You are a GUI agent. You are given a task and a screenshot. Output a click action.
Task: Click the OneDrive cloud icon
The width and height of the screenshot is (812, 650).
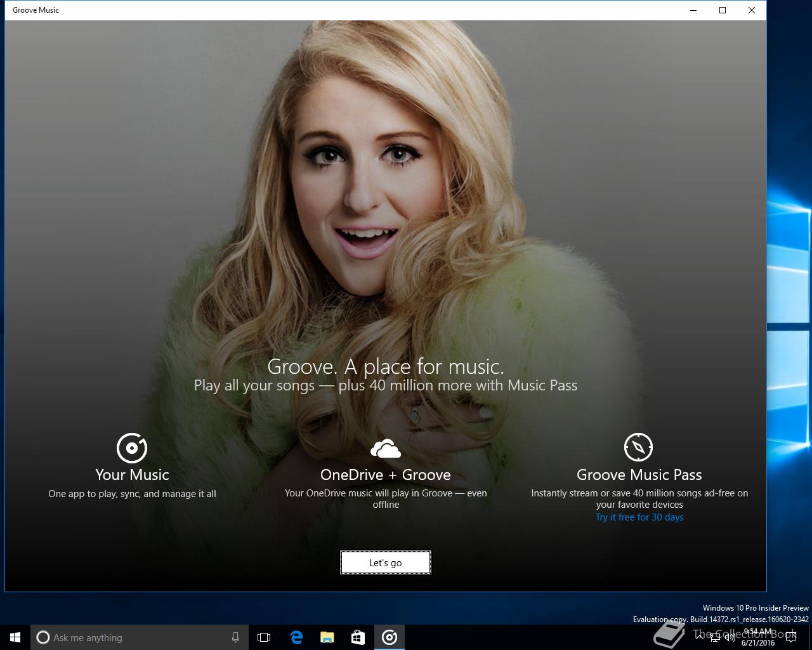pyautogui.click(x=386, y=449)
